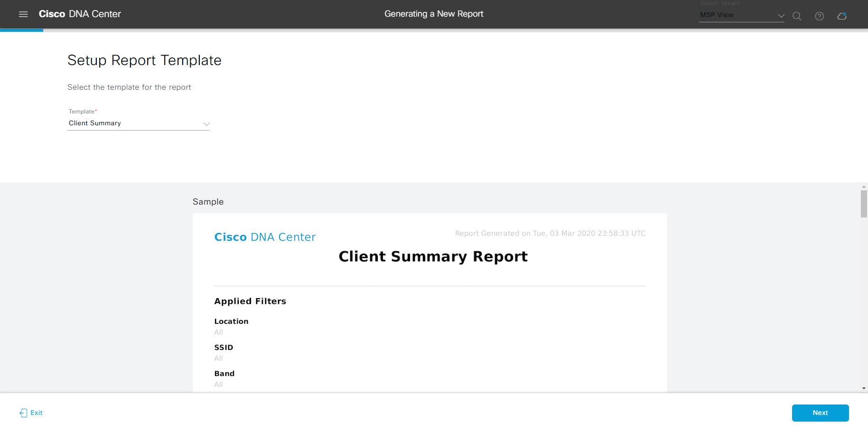Click the Applied Filters heading
The width and height of the screenshot is (868, 433).
click(x=250, y=301)
